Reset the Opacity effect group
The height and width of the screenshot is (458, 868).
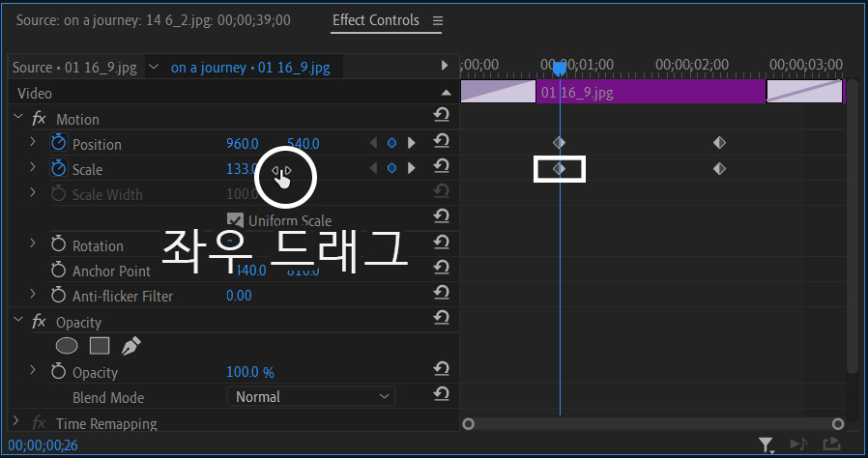[x=441, y=318]
